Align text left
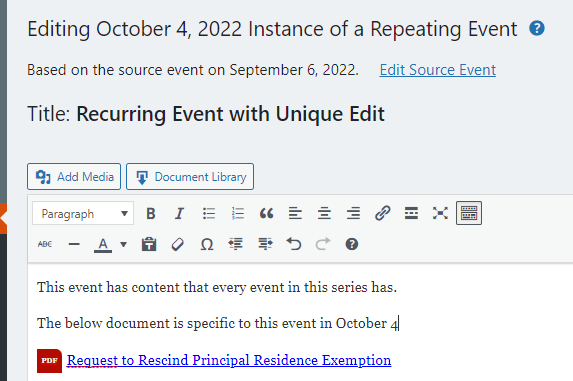This screenshot has height=381, width=573. point(295,213)
